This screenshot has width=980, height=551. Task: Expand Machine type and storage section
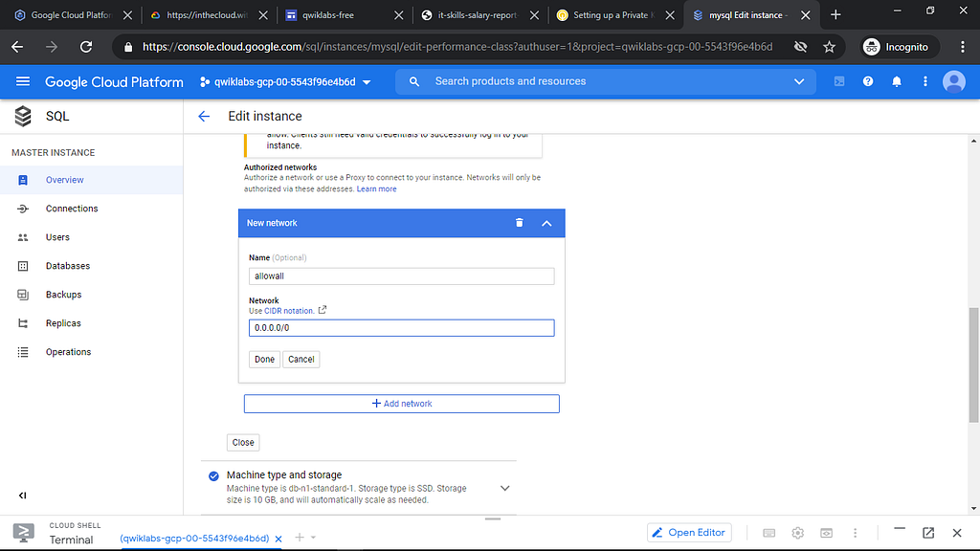pos(505,488)
